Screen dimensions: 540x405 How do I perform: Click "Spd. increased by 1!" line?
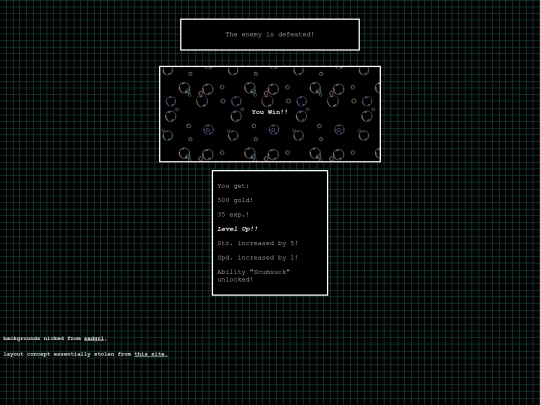[x=258, y=258]
